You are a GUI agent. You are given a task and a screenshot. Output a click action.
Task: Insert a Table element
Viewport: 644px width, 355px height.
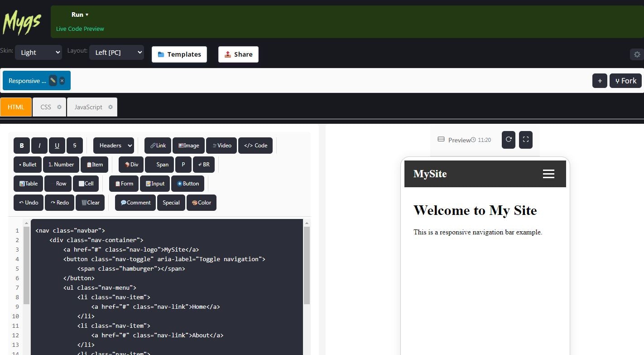[28, 184]
